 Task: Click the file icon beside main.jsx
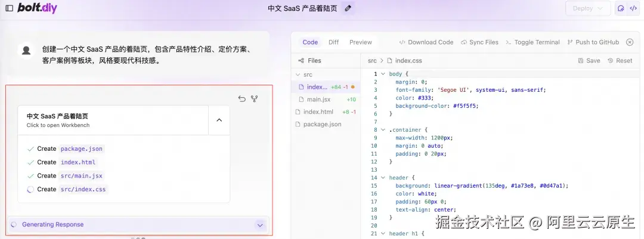301,100
